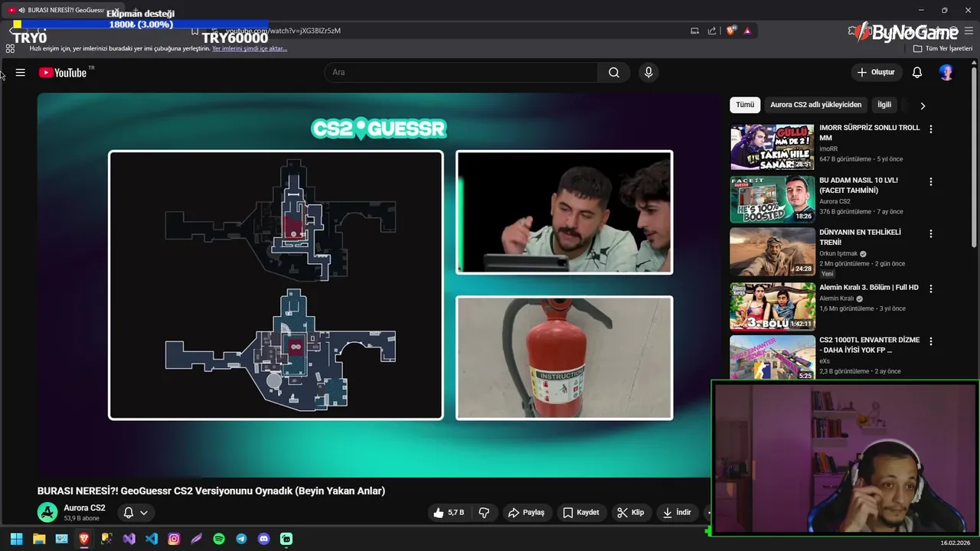Open Brave browser from the taskbar
980x551 pixels.
[x=84, y=539]
